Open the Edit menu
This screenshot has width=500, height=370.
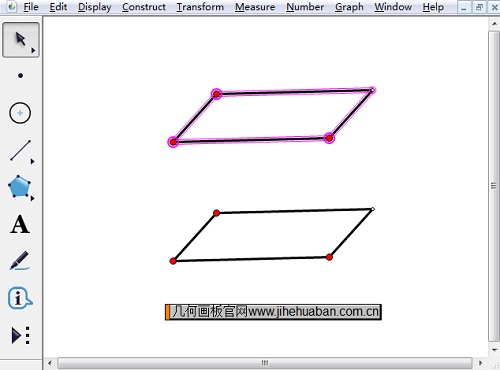tap(58, 7)
